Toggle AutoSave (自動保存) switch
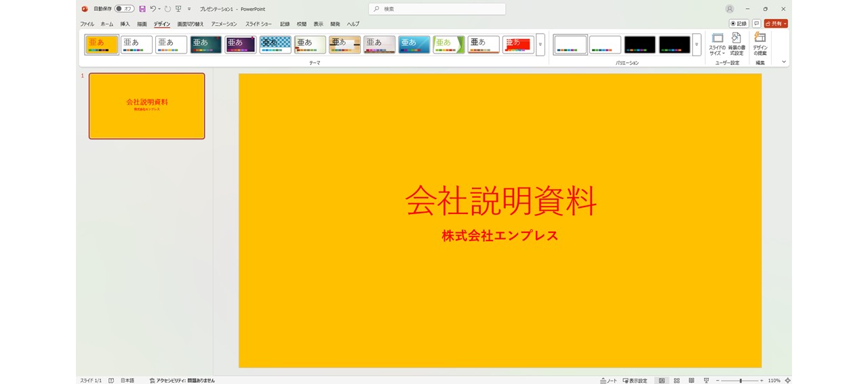Image resolution: width=868 pixels, height=384 pixels. click(124, 9)
